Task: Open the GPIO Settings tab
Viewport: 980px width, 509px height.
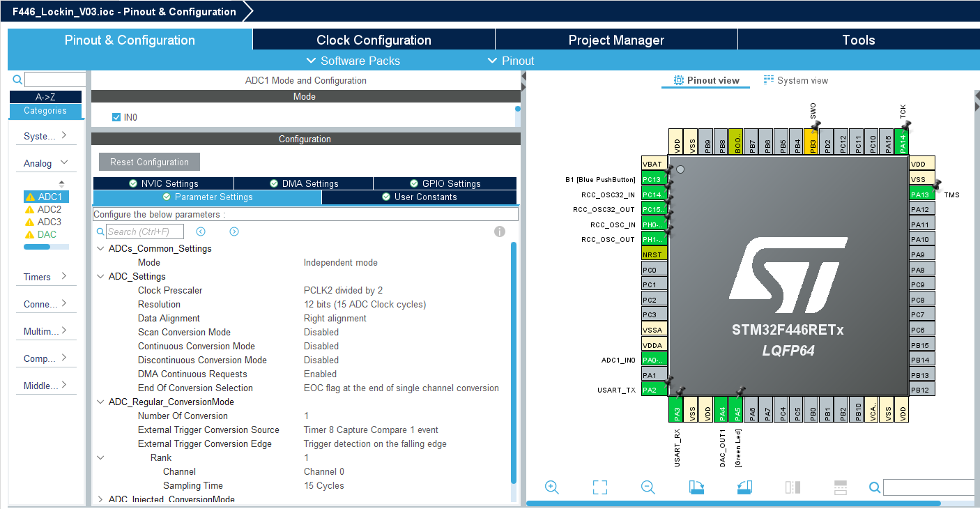Action: pos(445,183)
